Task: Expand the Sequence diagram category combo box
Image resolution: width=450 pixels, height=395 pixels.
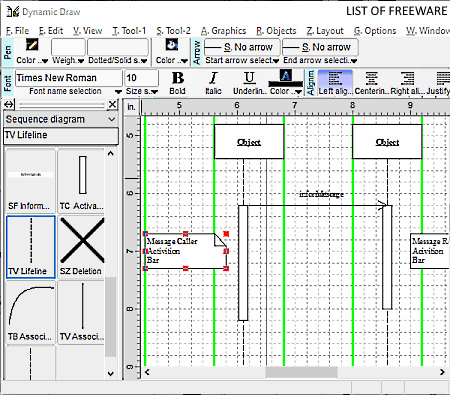Action: coord(61,119)
